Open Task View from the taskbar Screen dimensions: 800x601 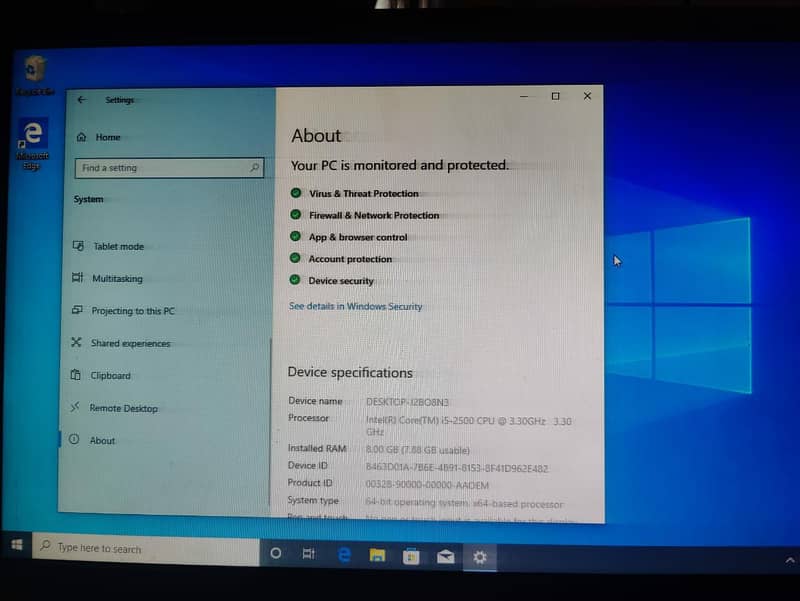click(309, 554)
